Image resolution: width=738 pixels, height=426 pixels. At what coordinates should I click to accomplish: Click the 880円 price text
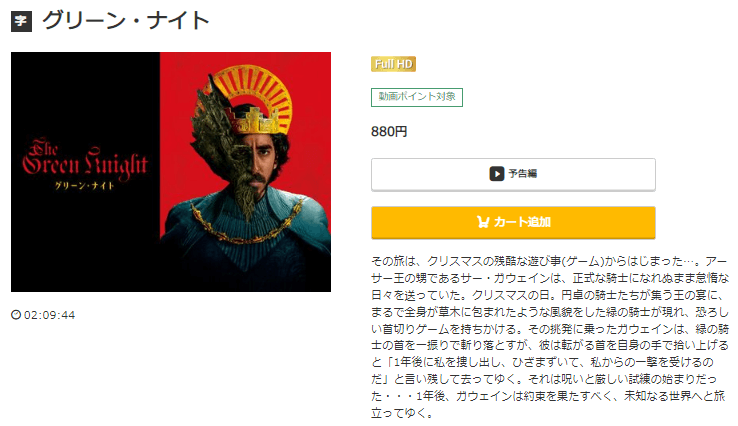click(389, 131)
